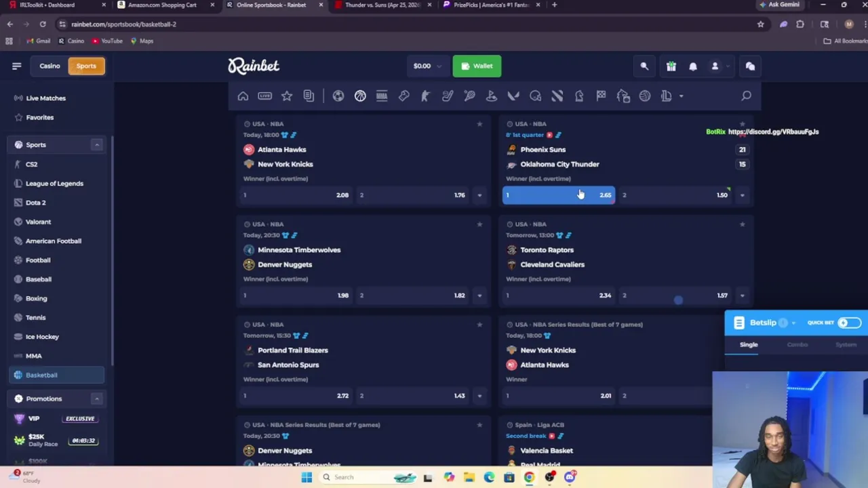Select the chess knight sport icon
The height and width of the screenshot is (488, 868).
tap(579, 96)
